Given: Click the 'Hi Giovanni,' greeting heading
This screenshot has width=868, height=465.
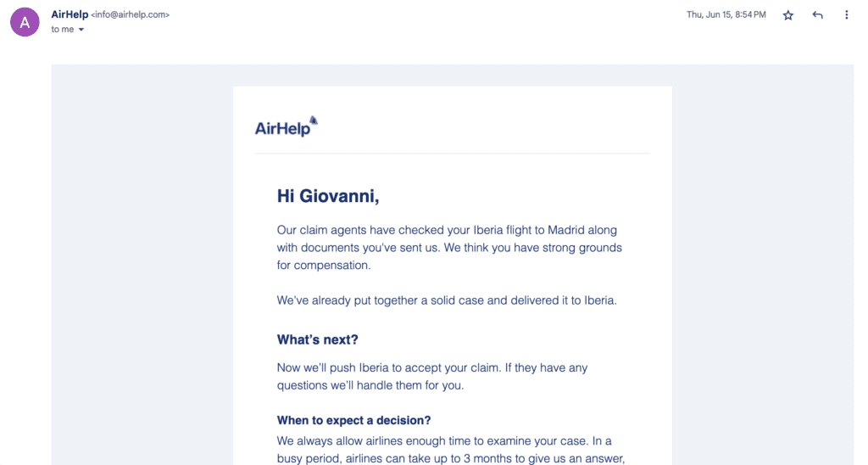Looking at the screenshot, I should (x=328, y=196).
